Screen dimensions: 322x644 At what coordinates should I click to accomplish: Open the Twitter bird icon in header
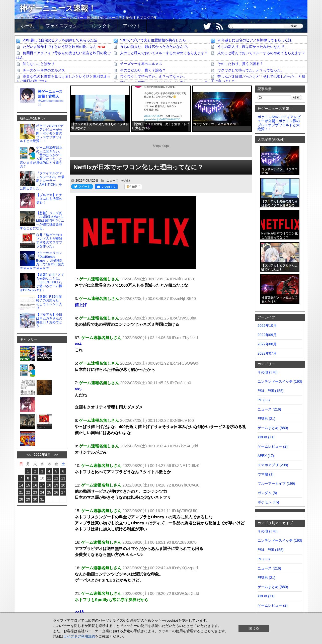[x=207, y=26]
